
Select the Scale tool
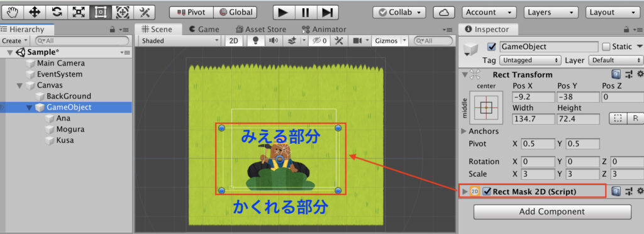[x=78, y=13]
